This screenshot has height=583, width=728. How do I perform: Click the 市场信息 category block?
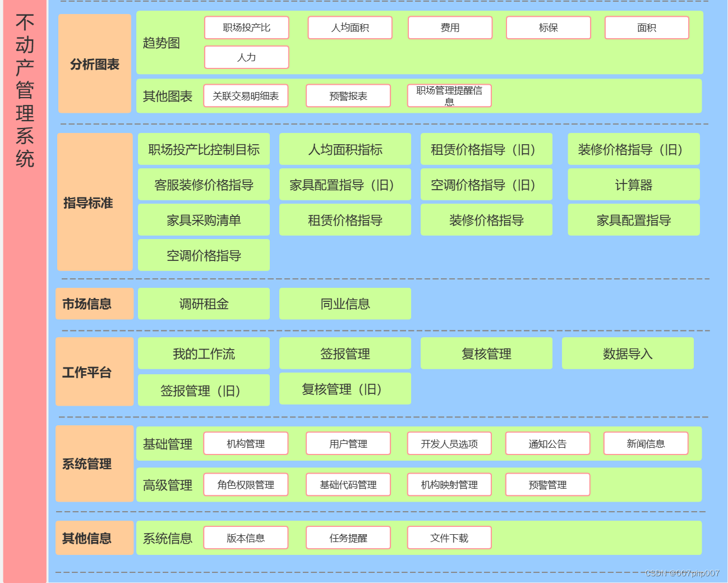click(x=95, y=304)
